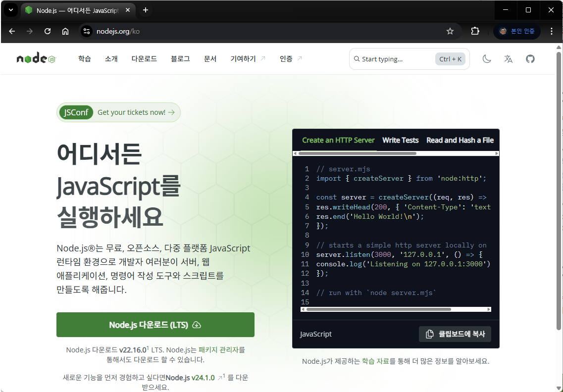This screenshot has height=392, width=563.
Task: Open the browser extensions puzzle icon
Action: click(x=475, y=31)
